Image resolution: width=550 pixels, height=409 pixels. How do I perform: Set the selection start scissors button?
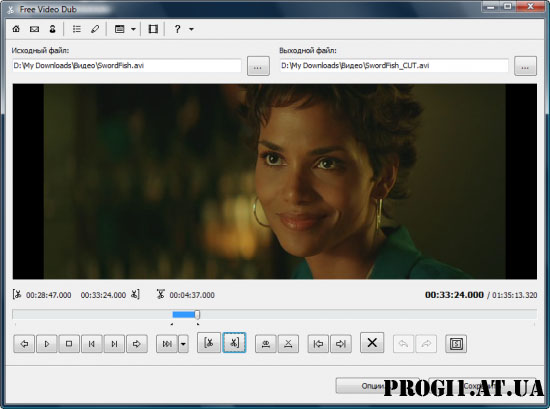pyautogui.click(x=209, y=343)
